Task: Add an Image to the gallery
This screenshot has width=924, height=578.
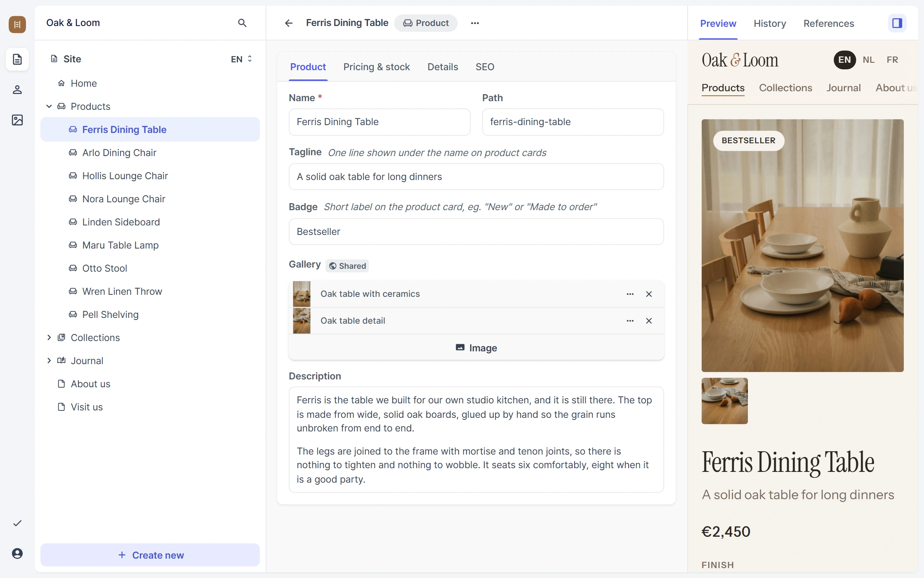Action: click(476, 348)
